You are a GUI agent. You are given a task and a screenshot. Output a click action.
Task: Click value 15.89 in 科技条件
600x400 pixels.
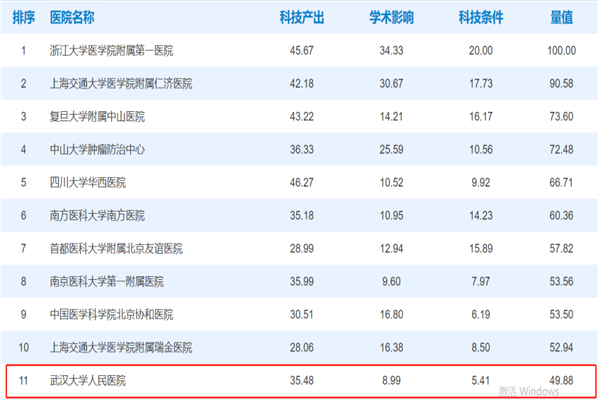(x=481, y=248)
